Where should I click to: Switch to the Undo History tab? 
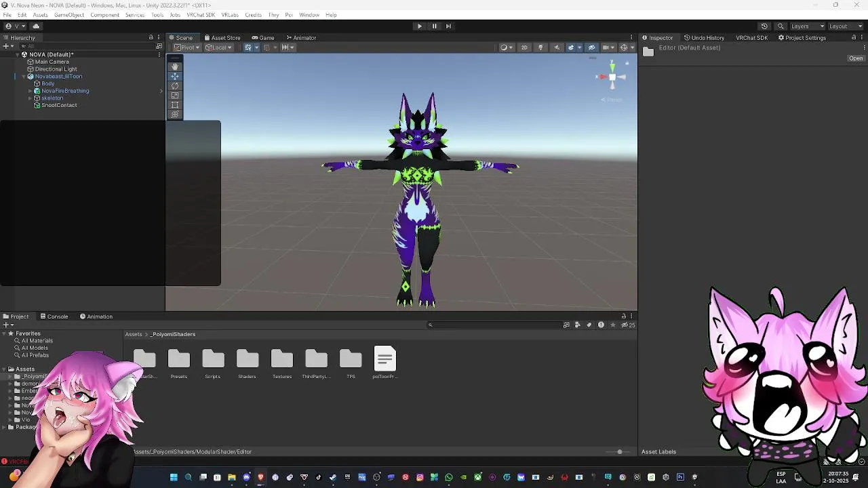(704, 38)
